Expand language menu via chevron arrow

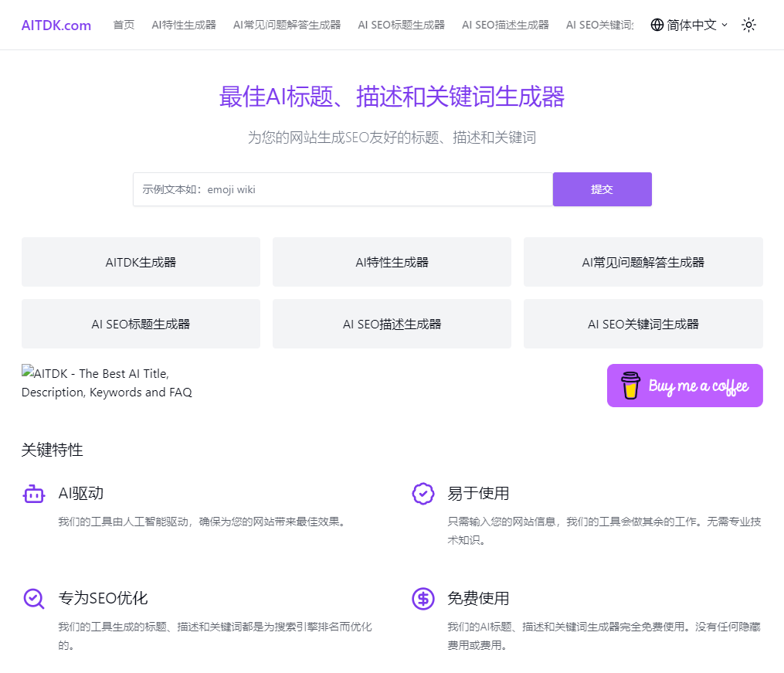[725, 25]
